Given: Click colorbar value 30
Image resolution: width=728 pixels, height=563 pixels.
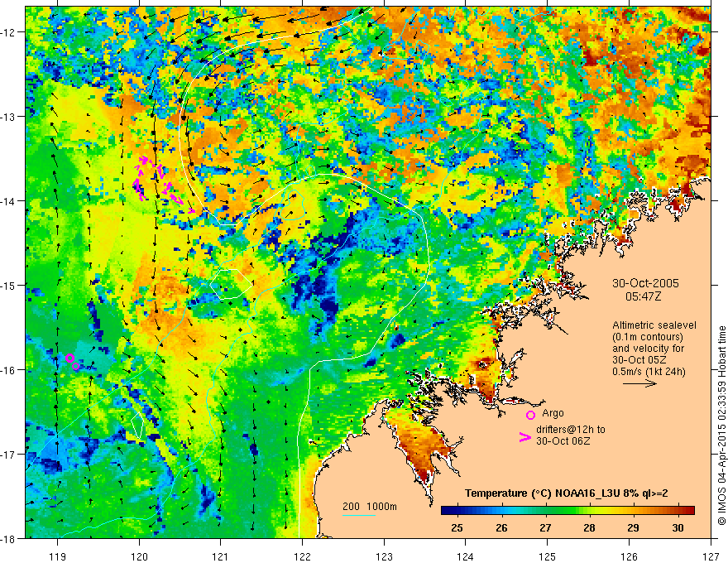Looking at the screenshot, I should click(x=678, y=527).
